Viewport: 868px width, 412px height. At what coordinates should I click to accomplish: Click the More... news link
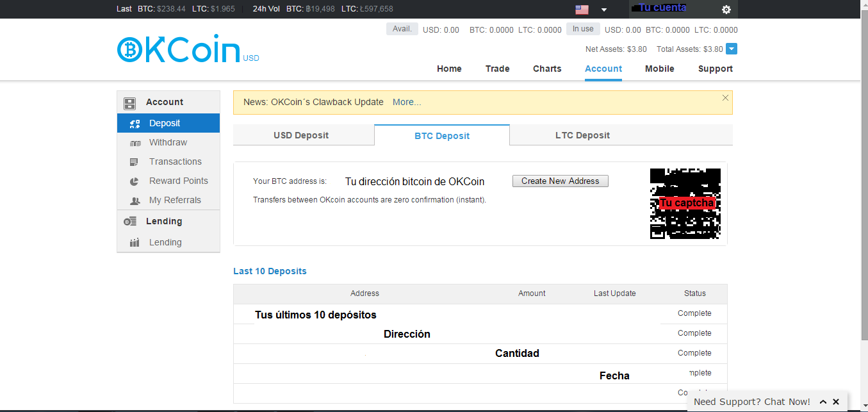(407, 102)
